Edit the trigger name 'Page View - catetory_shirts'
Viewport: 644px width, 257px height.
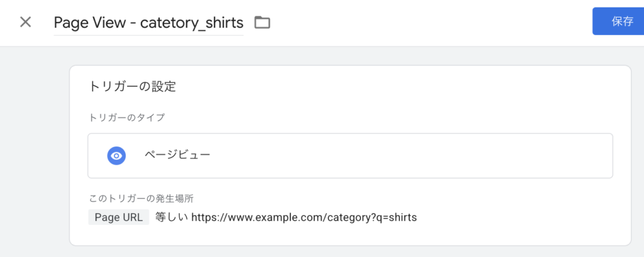(148, 23)
